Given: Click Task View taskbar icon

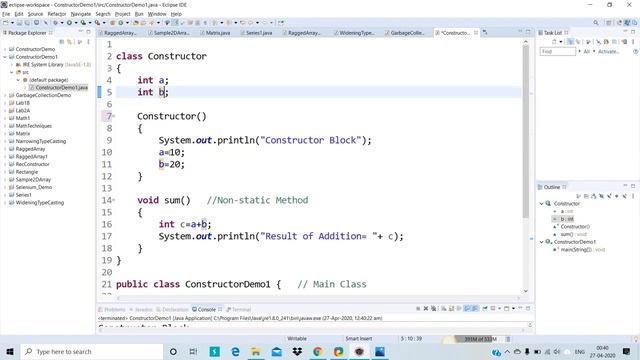Looking at the screenshot, I should pyautogui.click(x=193, y=351).
